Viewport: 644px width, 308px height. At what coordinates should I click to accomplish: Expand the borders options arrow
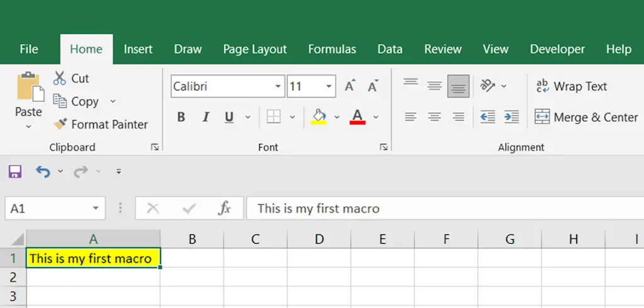pos(292,117)
